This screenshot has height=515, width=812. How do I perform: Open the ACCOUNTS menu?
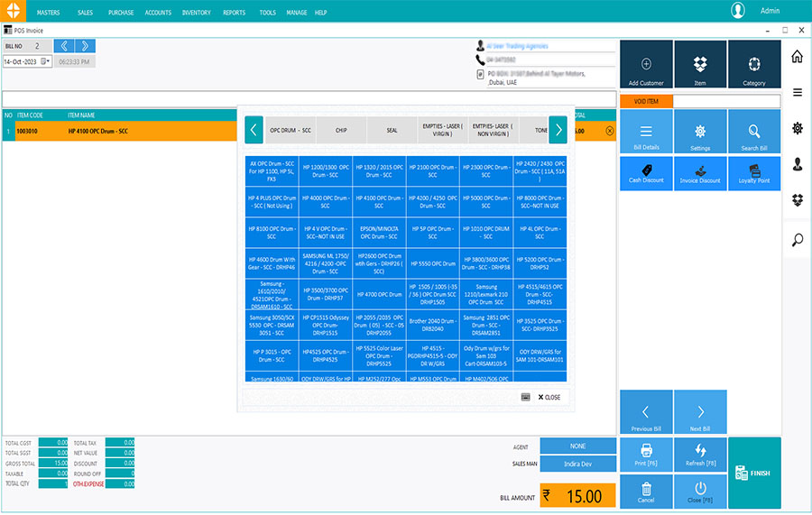pyautogui.click(x=158, y=13)
